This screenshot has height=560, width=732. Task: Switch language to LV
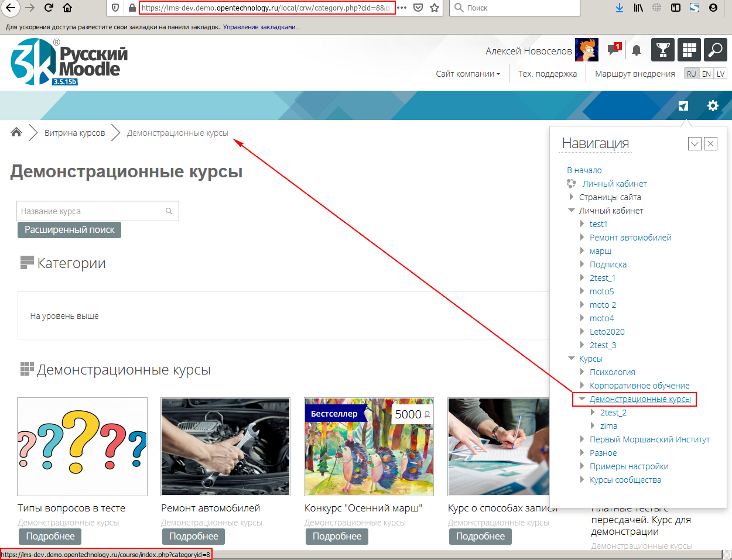click(720, 74)
